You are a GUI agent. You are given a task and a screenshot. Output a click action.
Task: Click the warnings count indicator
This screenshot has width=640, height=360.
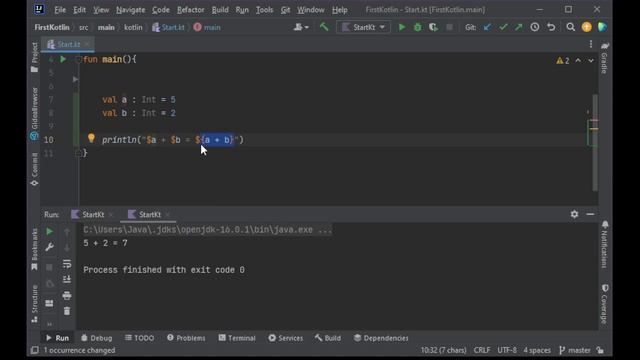(x=562, y=60)
